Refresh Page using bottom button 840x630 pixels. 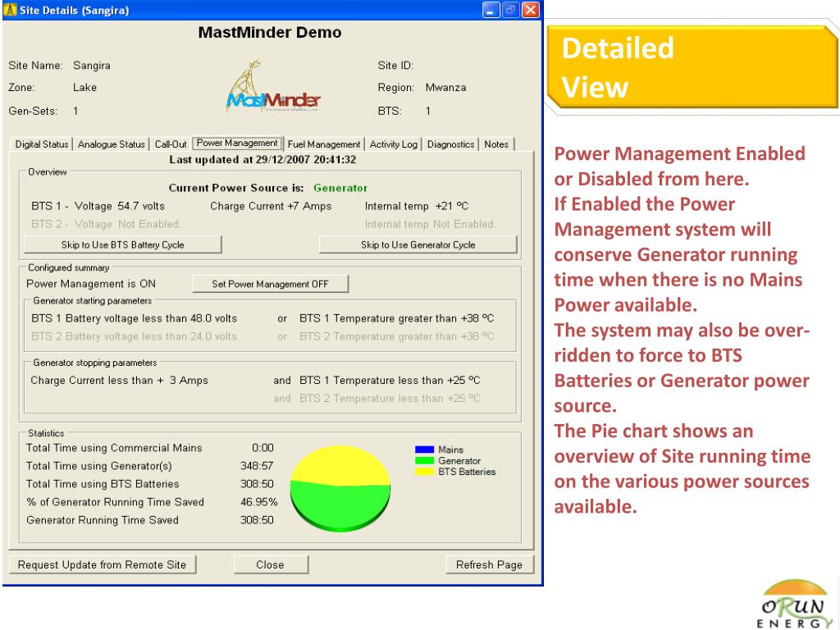point(490,564)
